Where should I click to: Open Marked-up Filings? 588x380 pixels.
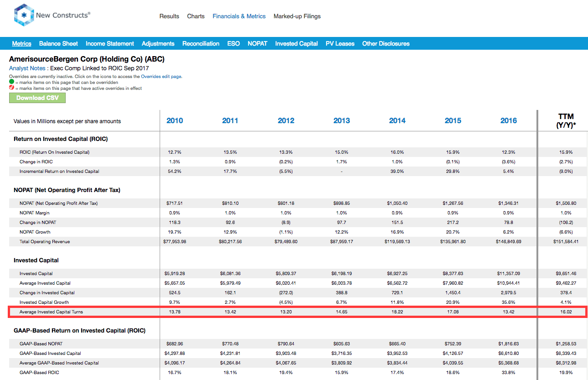[x=297, y=16]
